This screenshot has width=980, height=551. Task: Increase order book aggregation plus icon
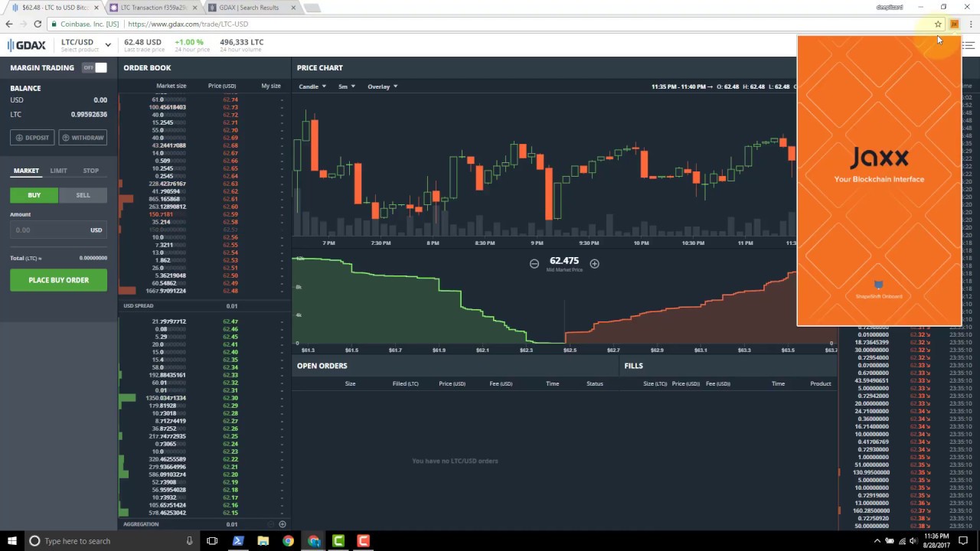click(x=282, y=524)
